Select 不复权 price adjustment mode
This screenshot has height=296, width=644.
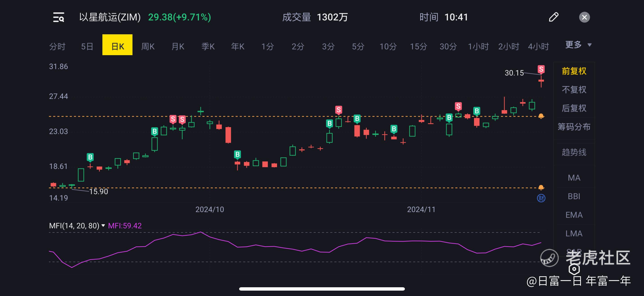tap(574, 90)
